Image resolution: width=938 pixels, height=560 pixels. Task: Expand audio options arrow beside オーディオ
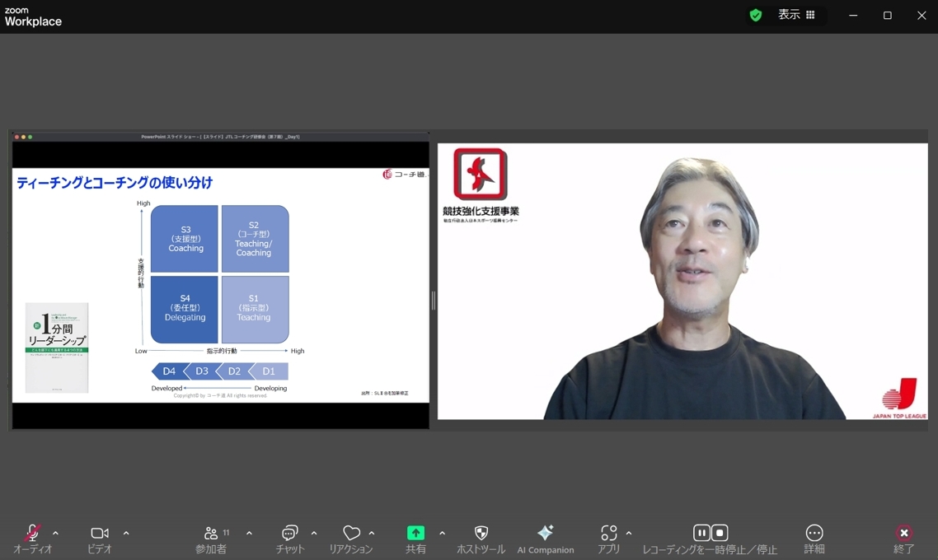pyautogui.click(x=55, y=533)
